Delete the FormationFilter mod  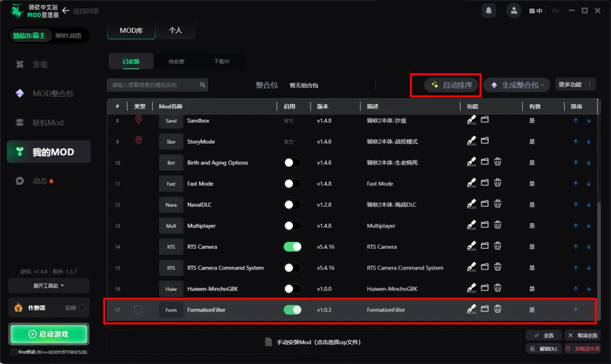(x=498, y=309)
